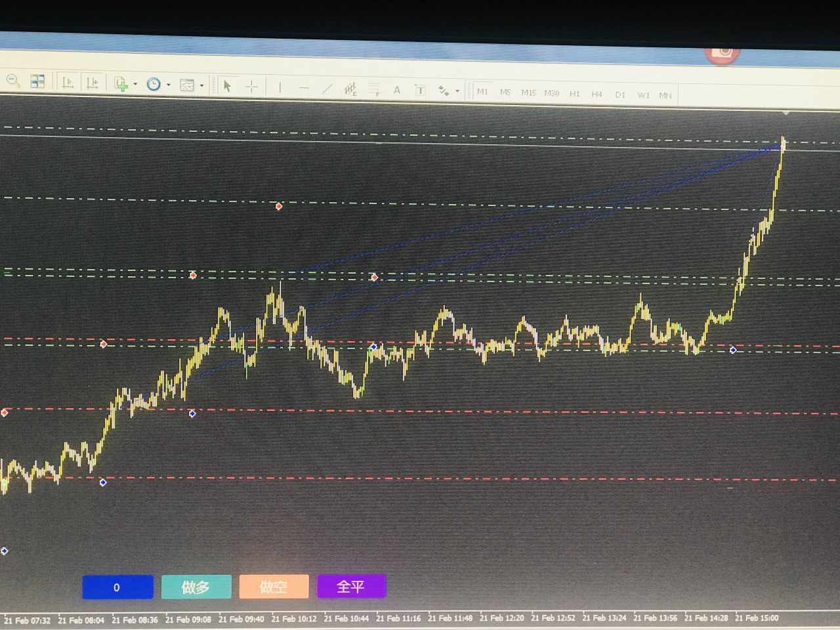The image size is (840, 630).
Task: Click the chart shift triangle marker at top
Action: pyautogui.click(x=786, y=114)
